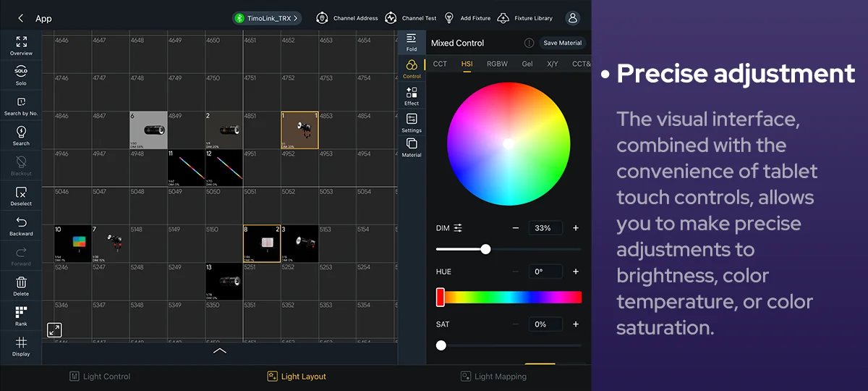Toggle the Display grid option
868x391 pixels.
click(21, 346)
